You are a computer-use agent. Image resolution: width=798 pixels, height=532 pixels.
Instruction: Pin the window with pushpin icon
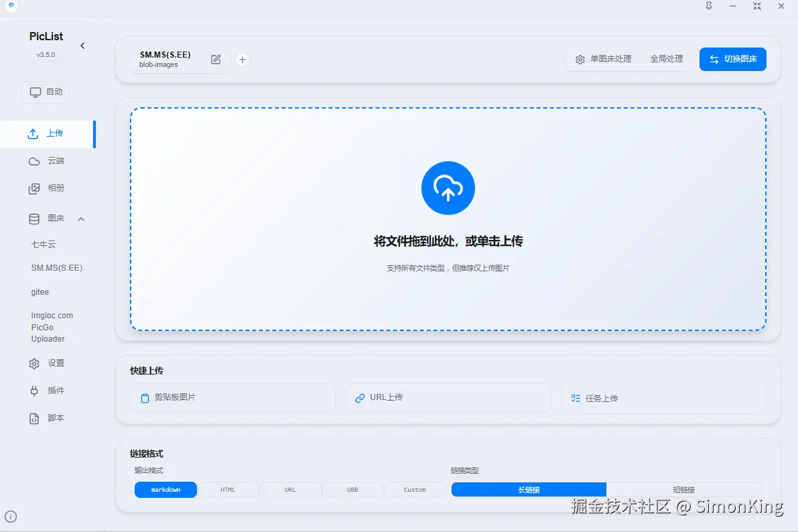[708, 6]
